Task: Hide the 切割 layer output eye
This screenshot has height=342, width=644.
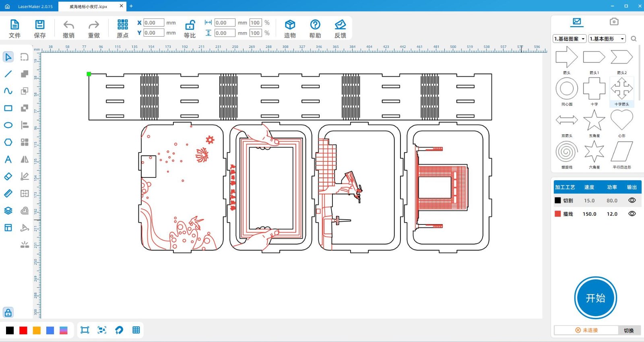Action: pyautogui.click(x=632, y=200)
